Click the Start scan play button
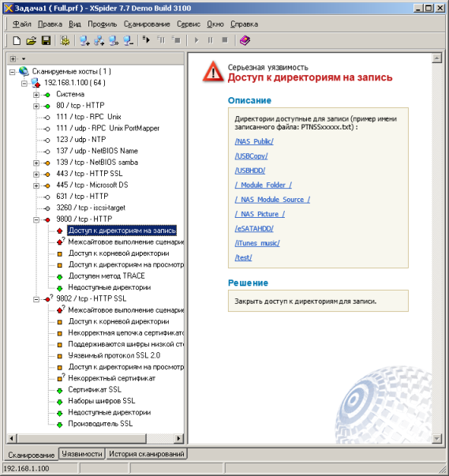449x476 pixels. pos(196,40)
